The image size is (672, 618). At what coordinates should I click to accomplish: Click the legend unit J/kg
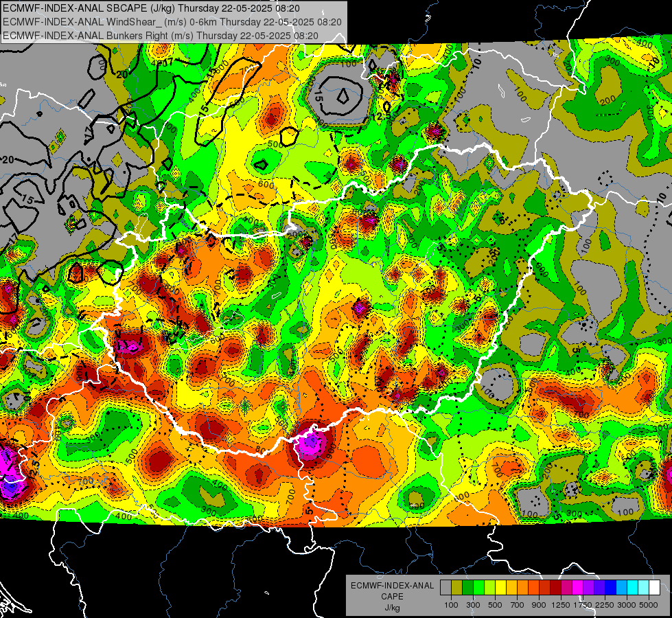(x=393, y=608)
